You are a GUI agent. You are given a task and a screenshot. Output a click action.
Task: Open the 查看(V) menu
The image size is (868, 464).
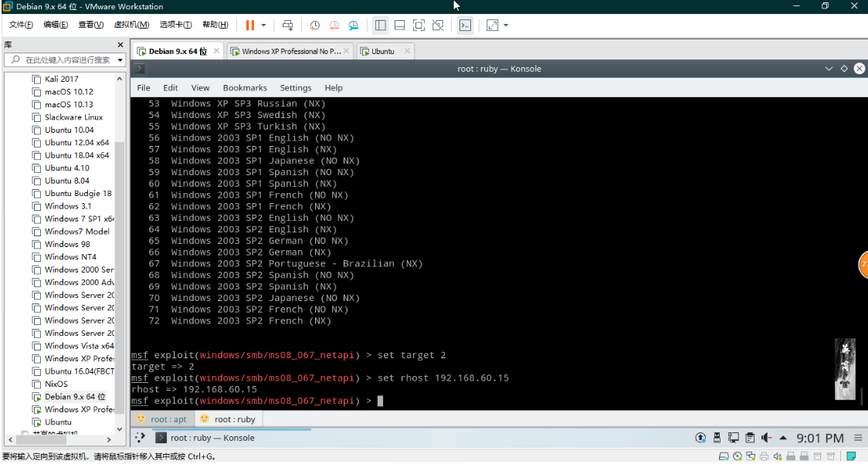point(91,25)
